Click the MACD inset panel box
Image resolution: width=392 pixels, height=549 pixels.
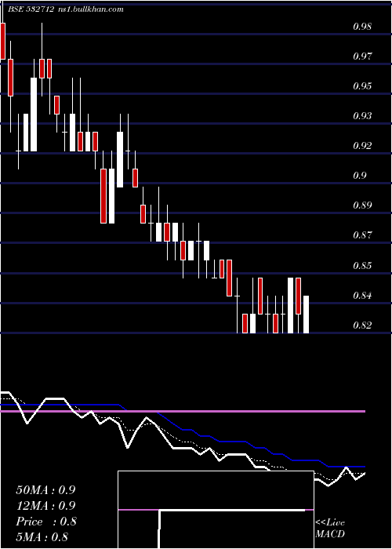point(216,510)
